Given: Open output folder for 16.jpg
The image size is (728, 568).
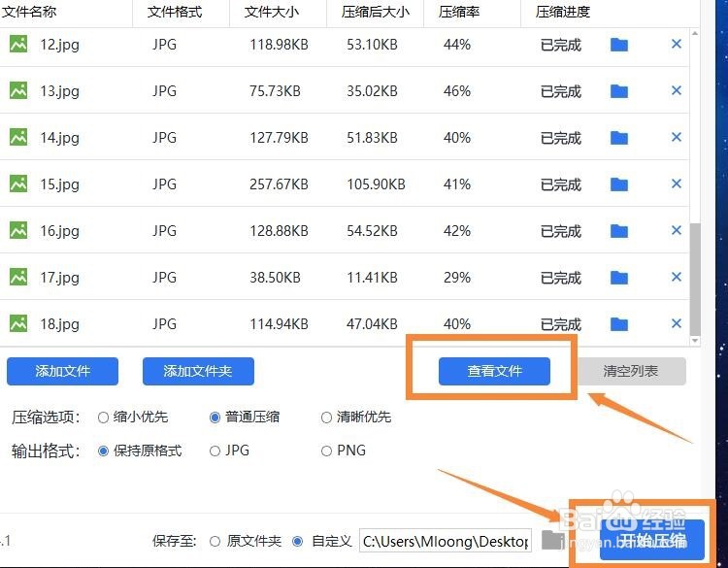Looking at the screenshot, I should point(619,231).
